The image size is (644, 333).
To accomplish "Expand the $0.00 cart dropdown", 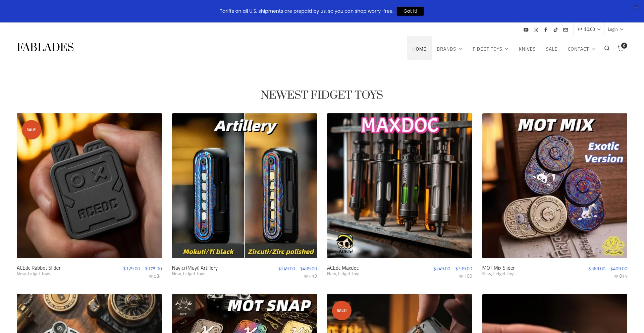I will point(589,30).
